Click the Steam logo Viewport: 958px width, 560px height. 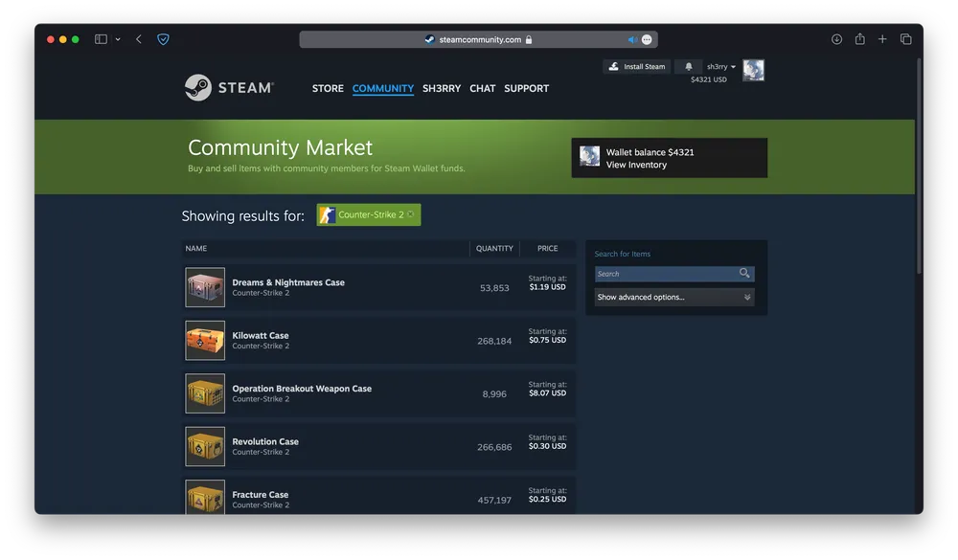(x=229, y=88)
